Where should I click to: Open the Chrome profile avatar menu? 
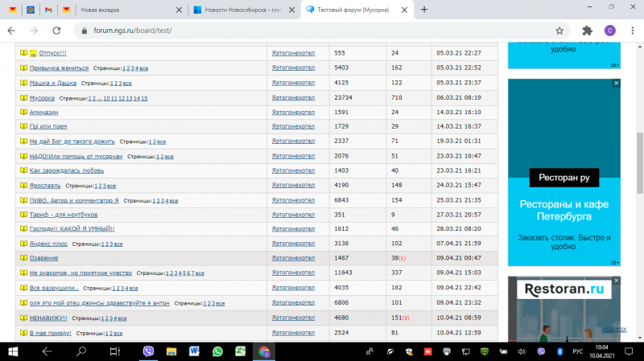(610, 31)
